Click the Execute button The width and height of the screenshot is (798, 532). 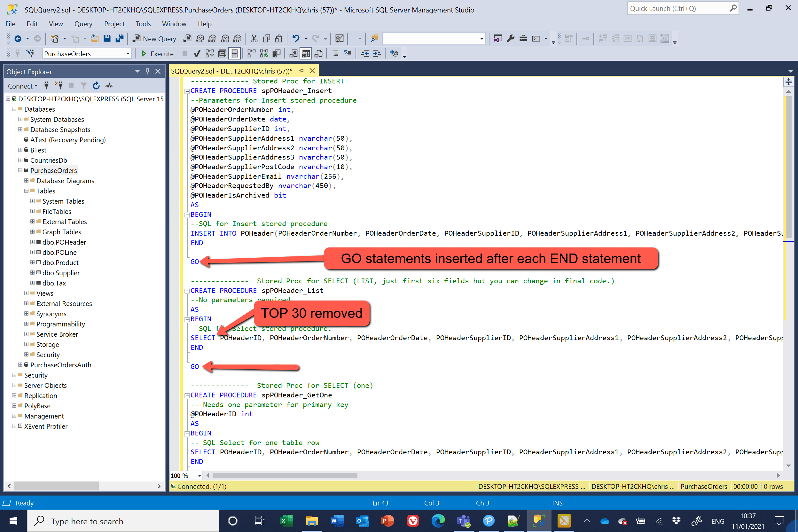pyautogui.click(x=157, y=53)
